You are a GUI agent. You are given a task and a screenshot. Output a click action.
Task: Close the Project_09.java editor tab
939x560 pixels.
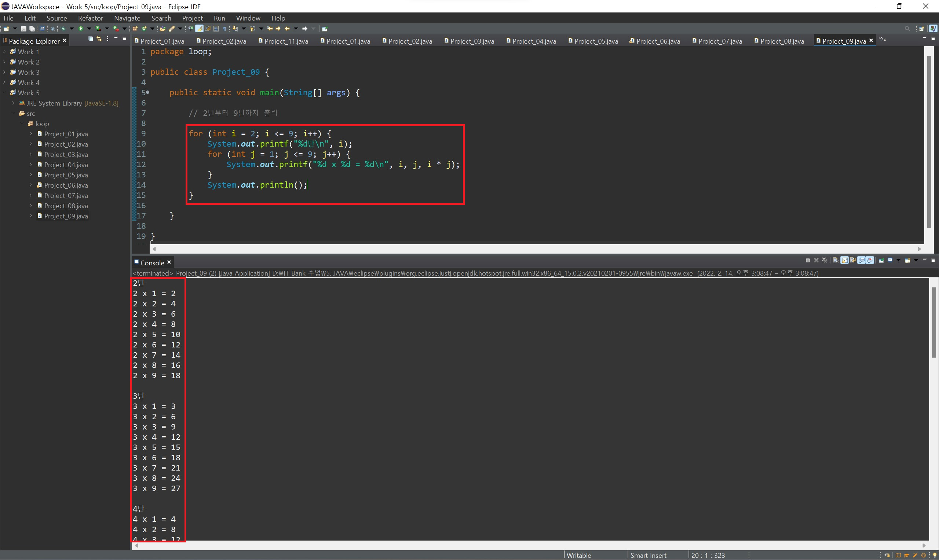(871, 40)
